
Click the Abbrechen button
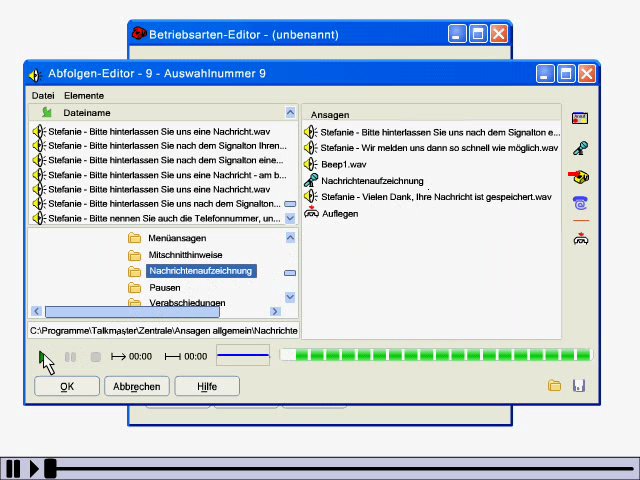pyautogui.click(x=137, y=386)
